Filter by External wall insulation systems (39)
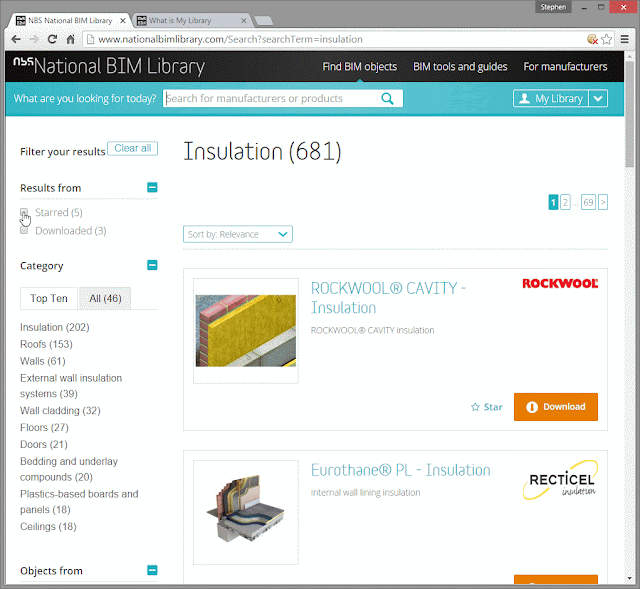The height and width of the screenshot is (589, 640). (x=71, y=386)
